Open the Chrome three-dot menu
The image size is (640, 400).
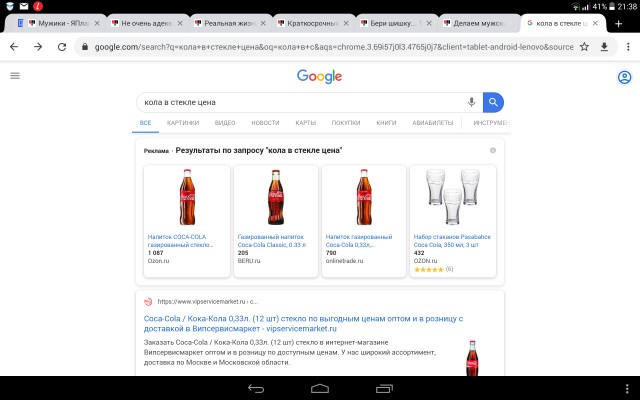[x=628, y=47]
